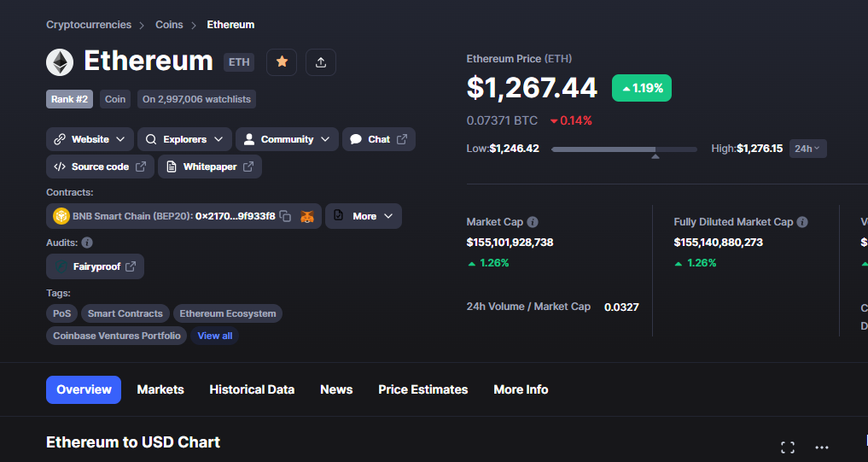Image resolution: width=868 pixels, height=462 pixels.
Task: Change the 24h range dropdown
Action: [x=807, y=149]
